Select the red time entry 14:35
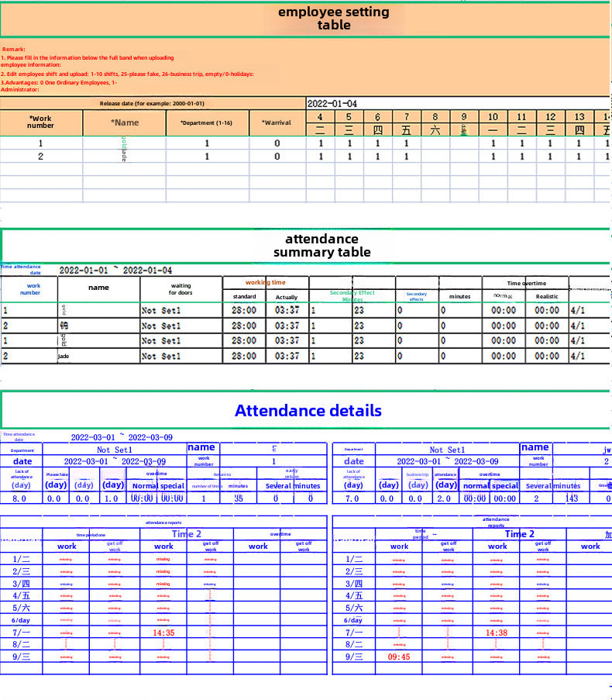 pyautogui.click(x=163, y=633)
